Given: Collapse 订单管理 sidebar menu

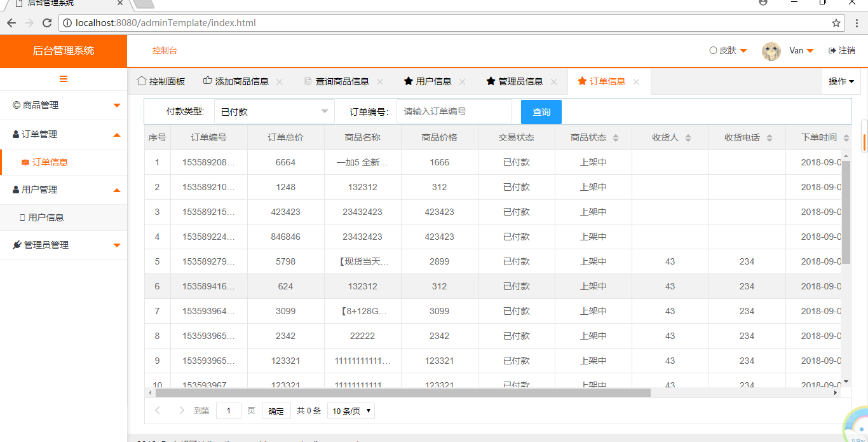Looking at the screenshot, I should (64, 135).
